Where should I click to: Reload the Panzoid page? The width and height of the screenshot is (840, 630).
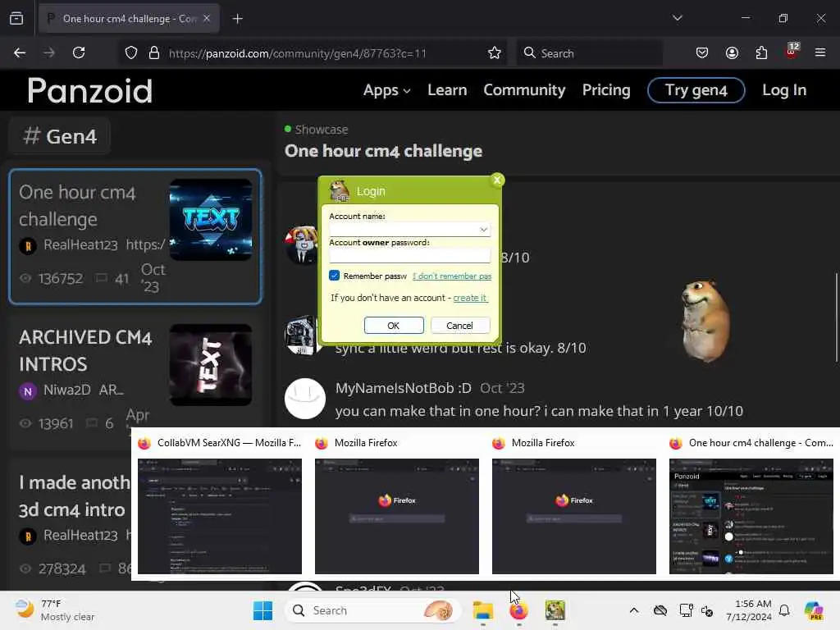(x=79, y=52)
